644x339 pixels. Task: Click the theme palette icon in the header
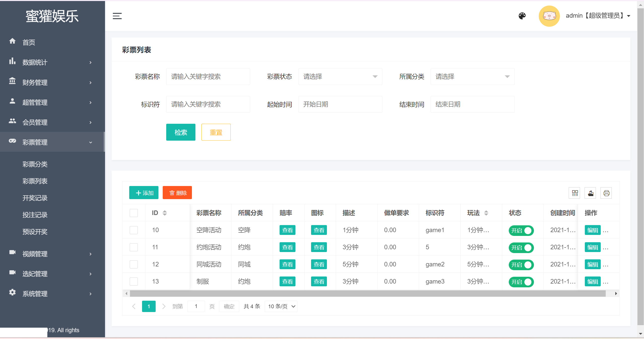click(x=522, y=16)
